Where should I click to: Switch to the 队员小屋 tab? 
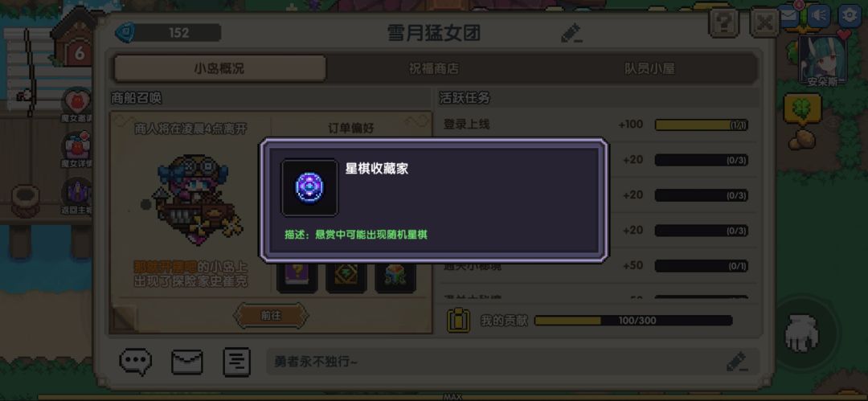(649, 68)
